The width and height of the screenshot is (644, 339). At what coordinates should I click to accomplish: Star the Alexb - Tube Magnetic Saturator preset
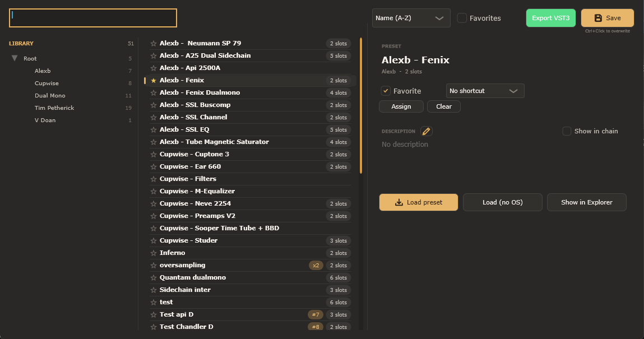pyautogui.click(x=154, y=142)
